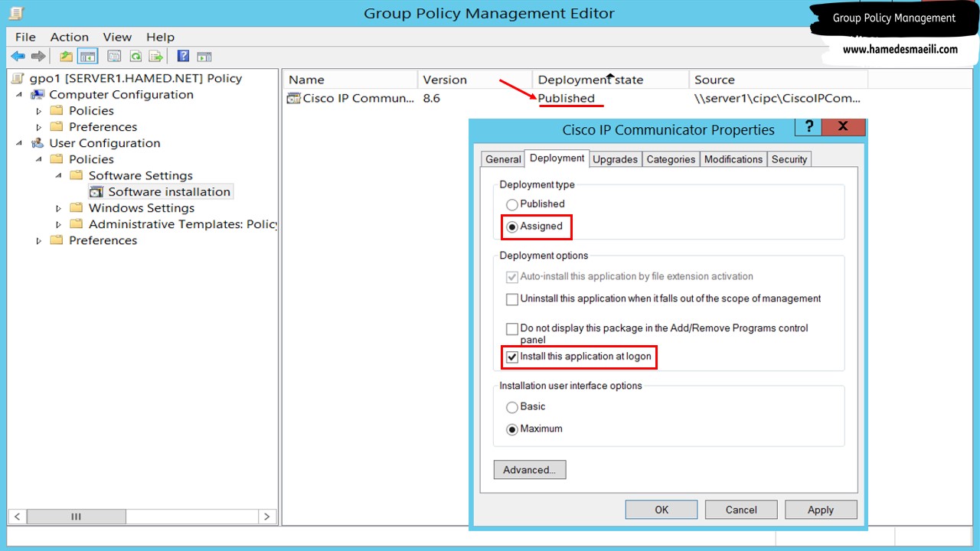Click the Administrative Templates folder icon
Screen dimensions: 980x551
click(77, 224)
